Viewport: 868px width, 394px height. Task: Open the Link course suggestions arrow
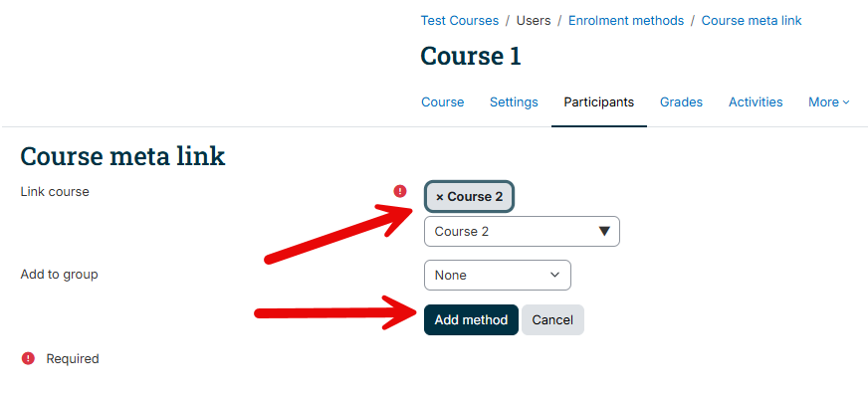coord(604,231)
